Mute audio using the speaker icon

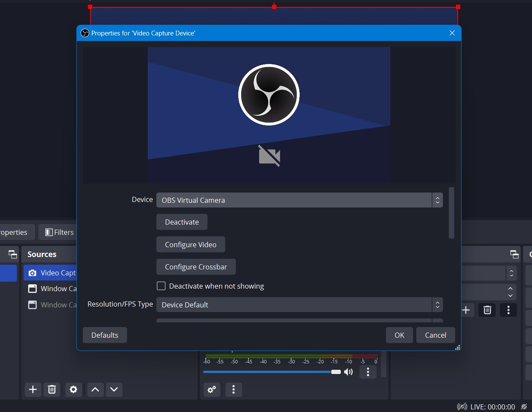click(348, 372)
